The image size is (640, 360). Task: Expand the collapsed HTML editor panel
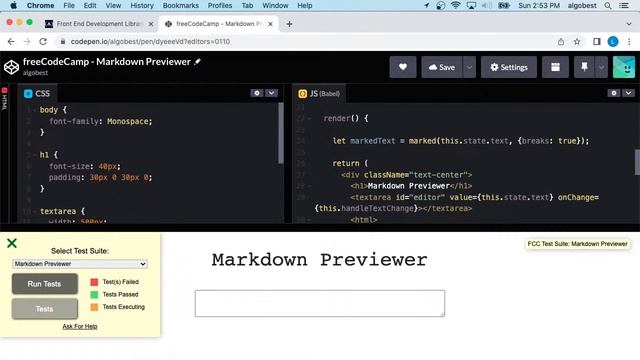point(4,99)
